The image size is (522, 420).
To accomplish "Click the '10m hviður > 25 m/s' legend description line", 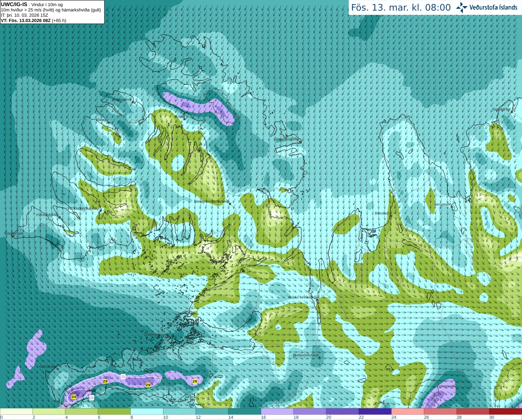I will (x=51, y=10).
